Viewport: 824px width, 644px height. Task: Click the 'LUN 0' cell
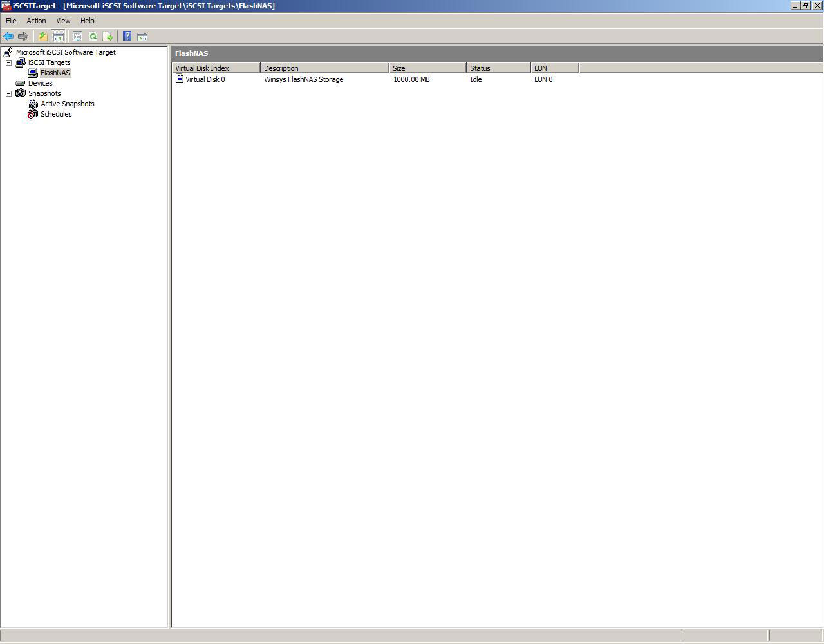(543, 79)
